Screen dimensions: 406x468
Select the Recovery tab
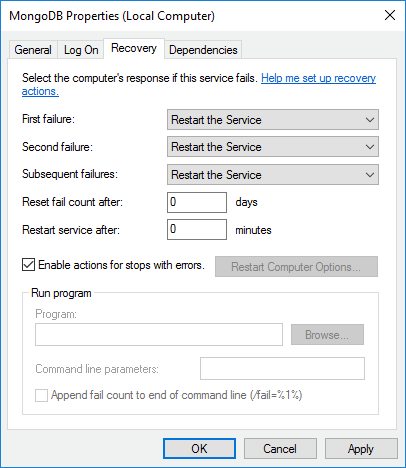[134, 48]
